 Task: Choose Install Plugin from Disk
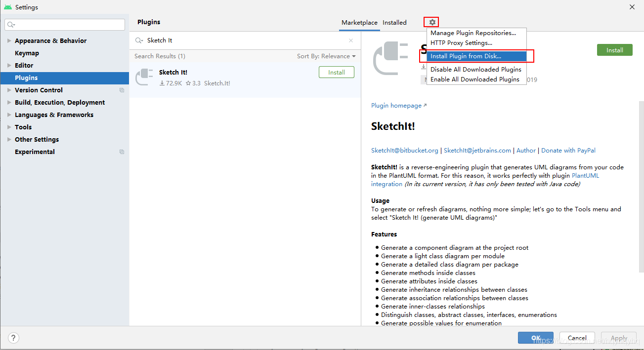476,56
